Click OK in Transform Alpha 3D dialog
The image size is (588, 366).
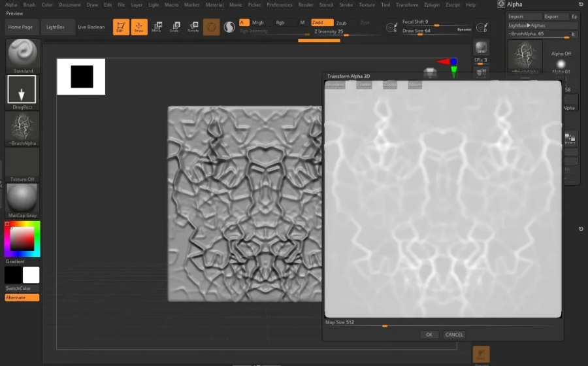(x=429, y=335)
